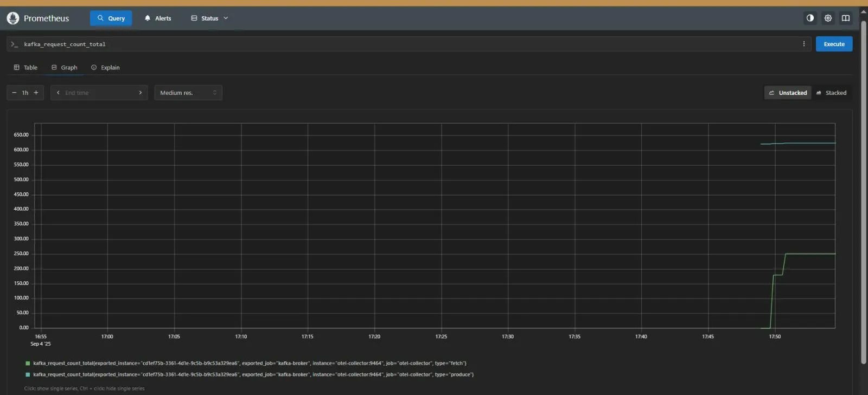Viewport: 868px width, 395px height.
Task: Click the produce series teal color swatch
Action: click(x=28, y=374)
